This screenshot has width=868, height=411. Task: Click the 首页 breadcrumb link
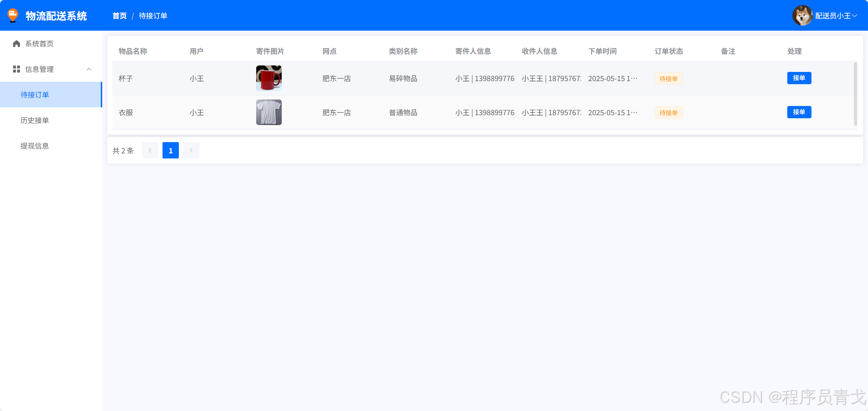[120, 16]
